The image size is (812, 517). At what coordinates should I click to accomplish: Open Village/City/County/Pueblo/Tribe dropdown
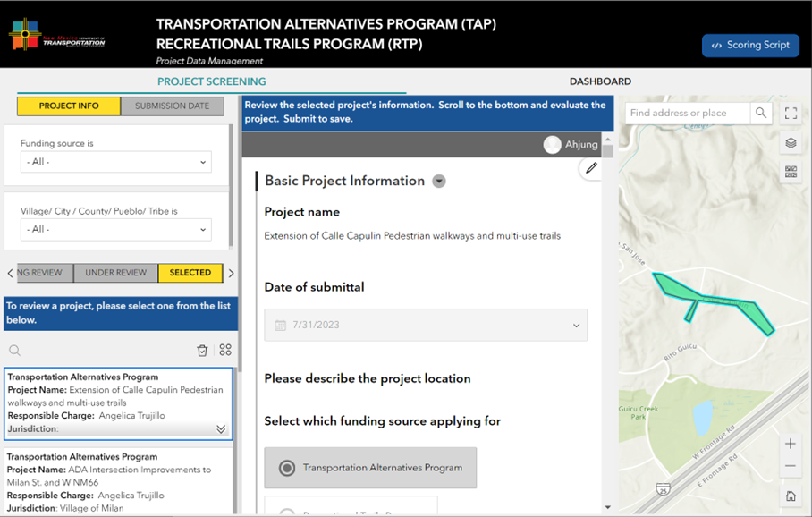[116, 229]
